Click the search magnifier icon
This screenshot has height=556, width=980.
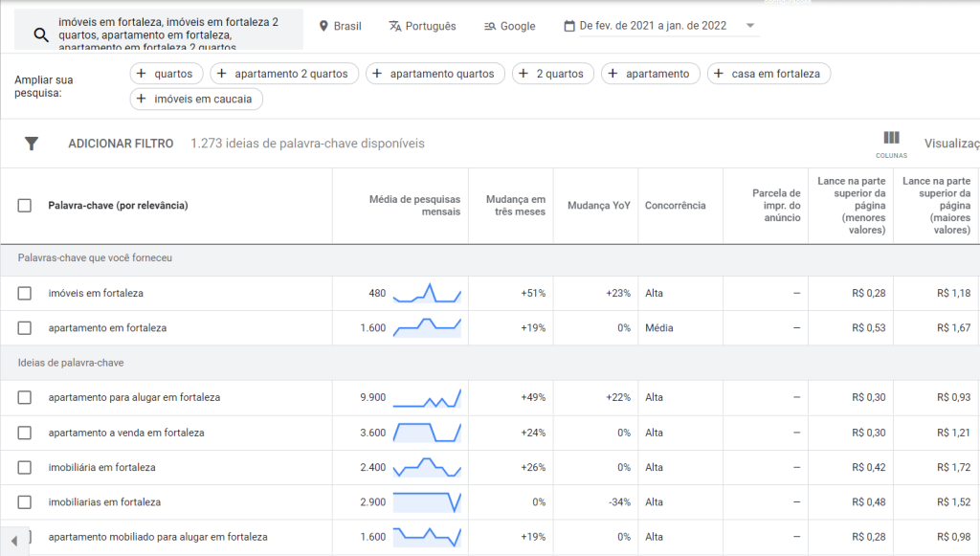(40, 35)
